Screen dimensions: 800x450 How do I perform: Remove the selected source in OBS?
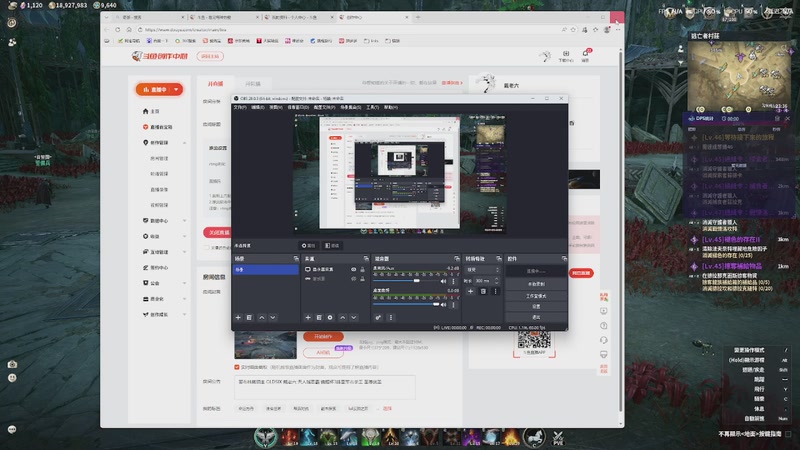pos(319,317)
